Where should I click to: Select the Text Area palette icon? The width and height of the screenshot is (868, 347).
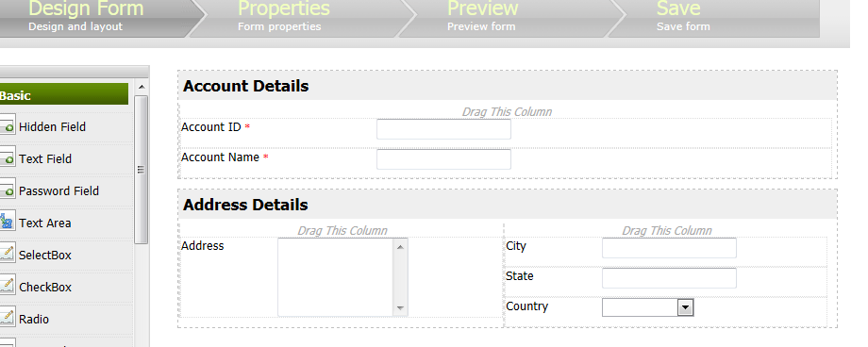pyautogui.click(x=7, y=223)
